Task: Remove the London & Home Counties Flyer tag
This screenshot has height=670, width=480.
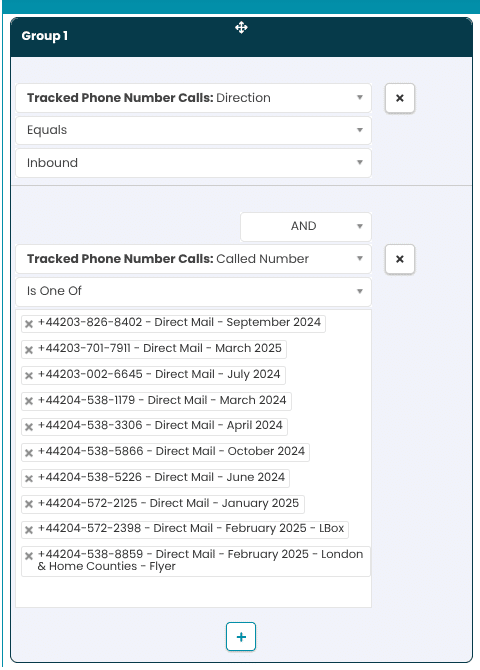Action: click(29, 556)
